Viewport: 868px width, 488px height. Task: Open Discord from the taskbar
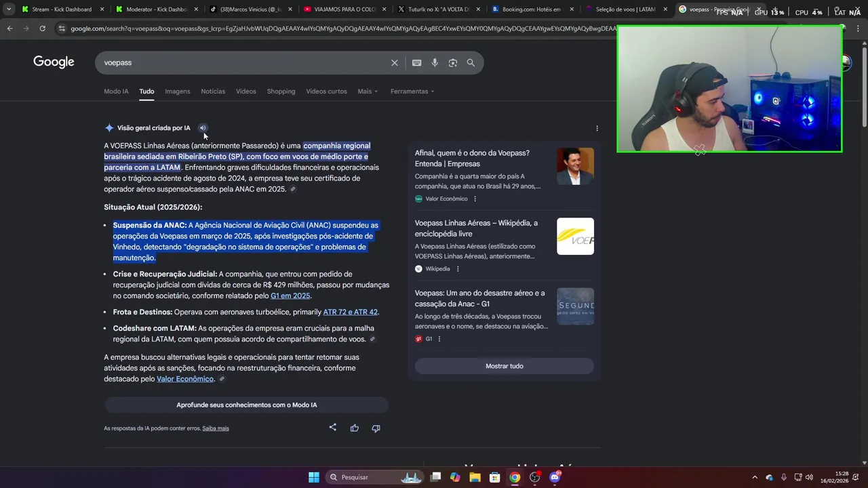tap(555, 477)
